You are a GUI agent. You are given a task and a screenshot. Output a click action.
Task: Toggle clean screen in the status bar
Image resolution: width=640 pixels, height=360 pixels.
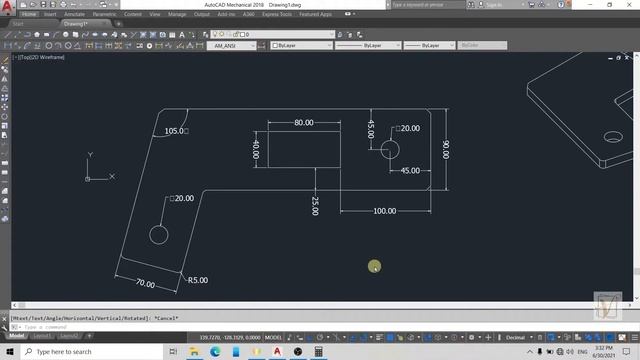coord(622,338)
